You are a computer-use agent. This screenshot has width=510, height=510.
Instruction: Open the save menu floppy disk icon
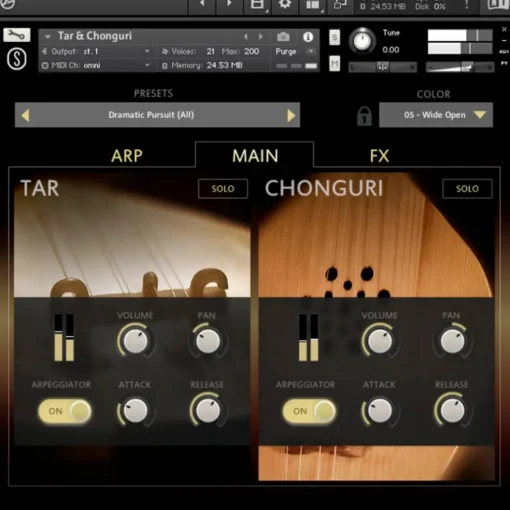[x=257, y=5]
